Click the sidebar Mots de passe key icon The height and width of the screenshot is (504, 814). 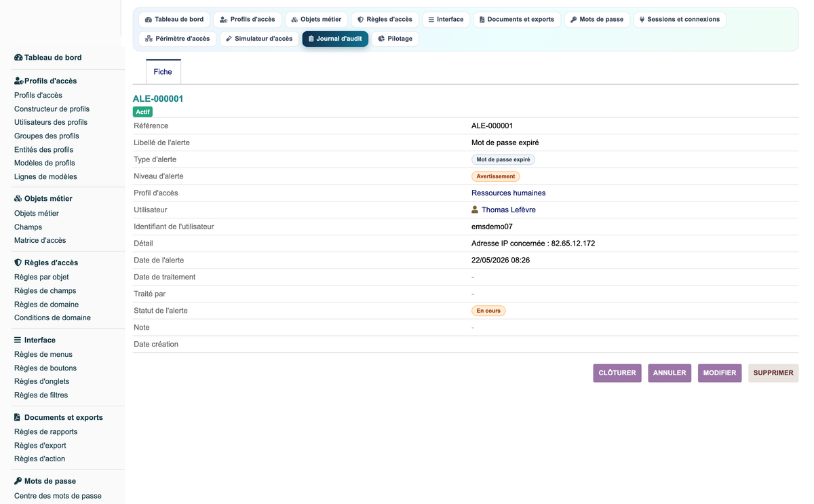coord(18,481)
